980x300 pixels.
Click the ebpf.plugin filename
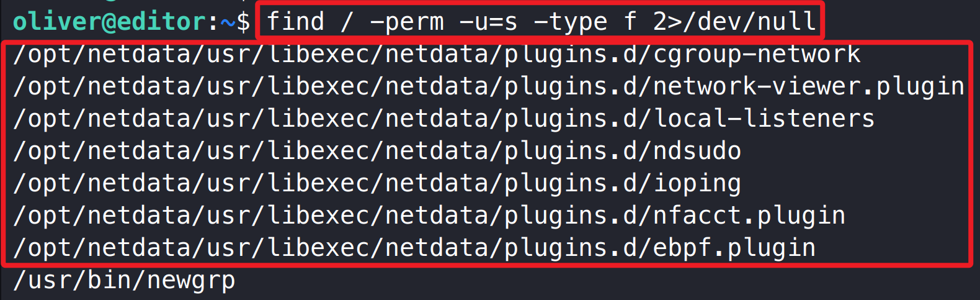(734, 248)
